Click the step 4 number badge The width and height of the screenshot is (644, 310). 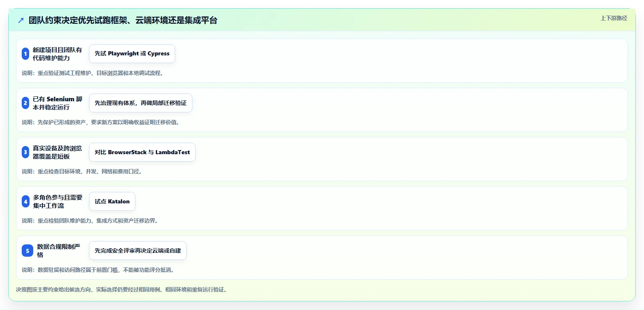[x=25, y=201]
